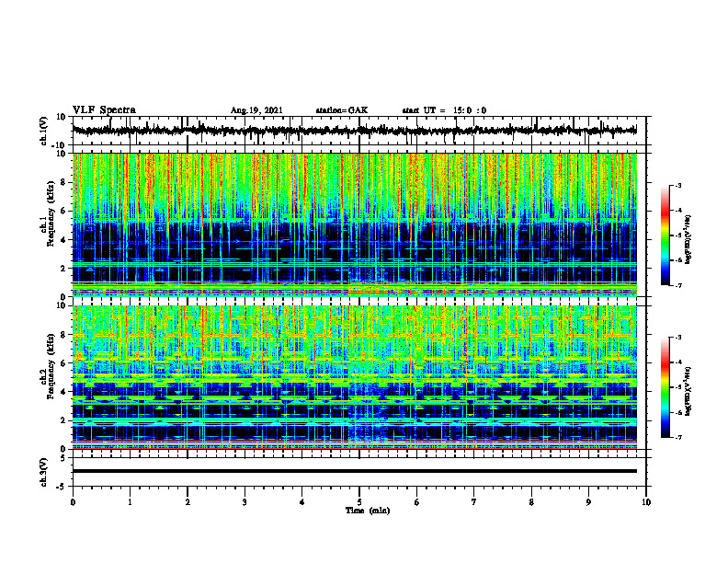Select the "start UT = 15:0 :0" text
Viewport: 728px width, 563px height.
(444, 110)
